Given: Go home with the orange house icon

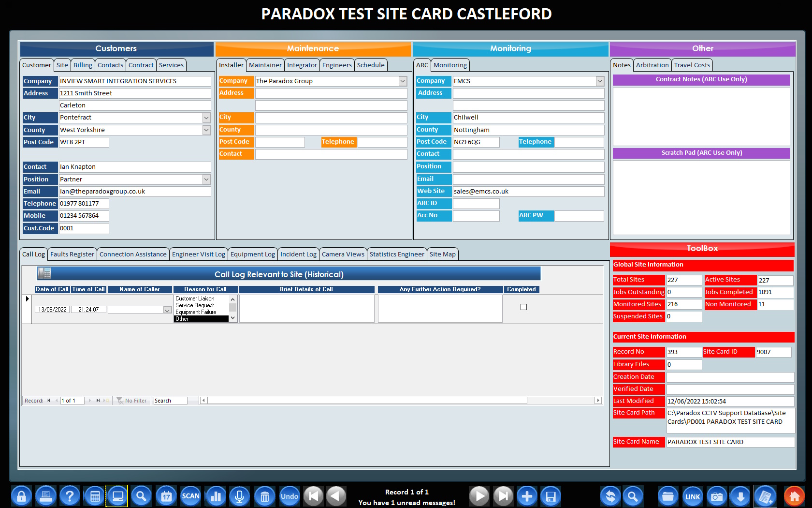Looking at the screenshot, I should pos(794,496).
